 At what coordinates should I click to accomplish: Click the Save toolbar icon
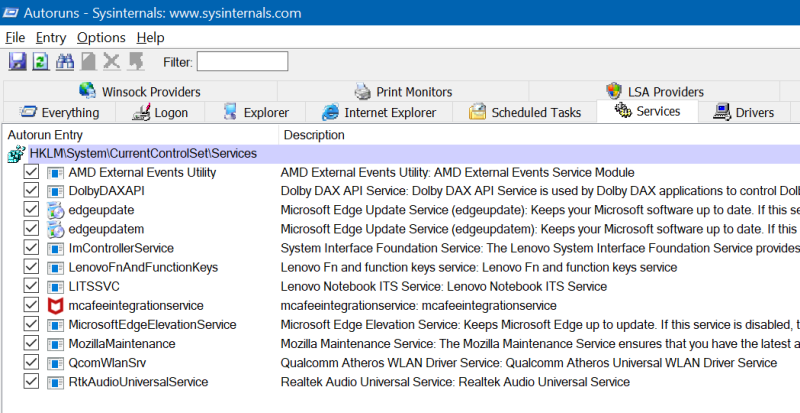17,62
